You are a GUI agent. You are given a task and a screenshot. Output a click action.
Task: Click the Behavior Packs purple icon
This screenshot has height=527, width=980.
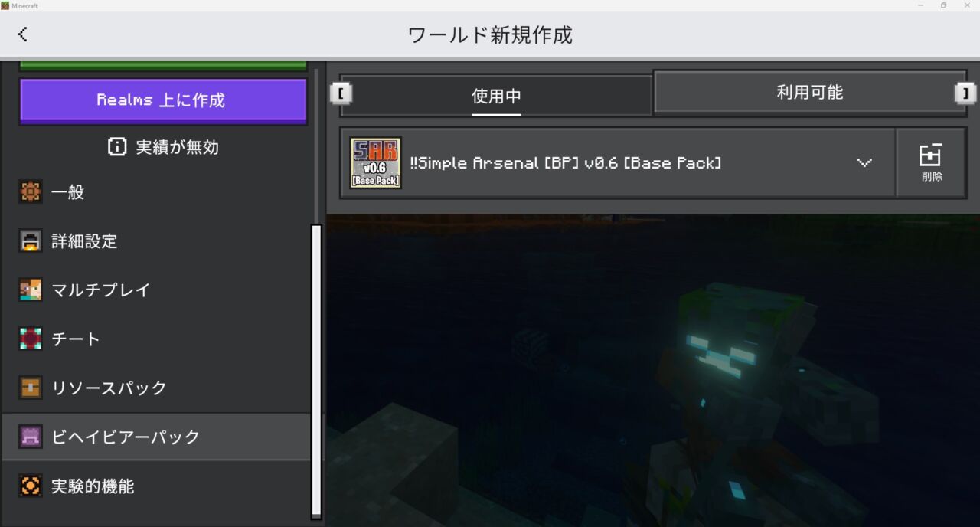(x=31, y=437)
